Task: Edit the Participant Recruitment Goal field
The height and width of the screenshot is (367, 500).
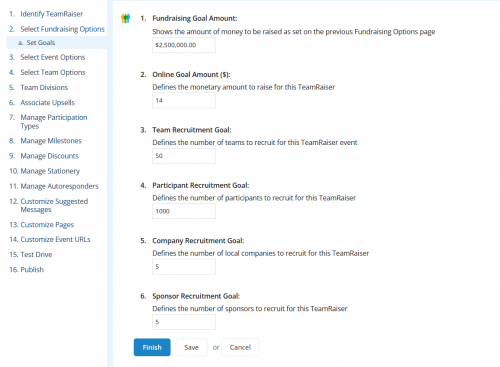Action: [184, 211]
